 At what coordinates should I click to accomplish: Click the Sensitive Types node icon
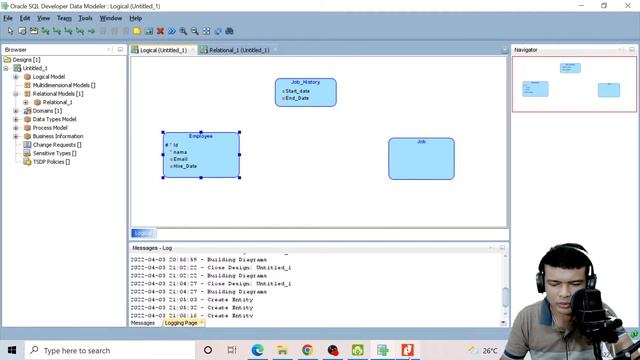[27, 153]
